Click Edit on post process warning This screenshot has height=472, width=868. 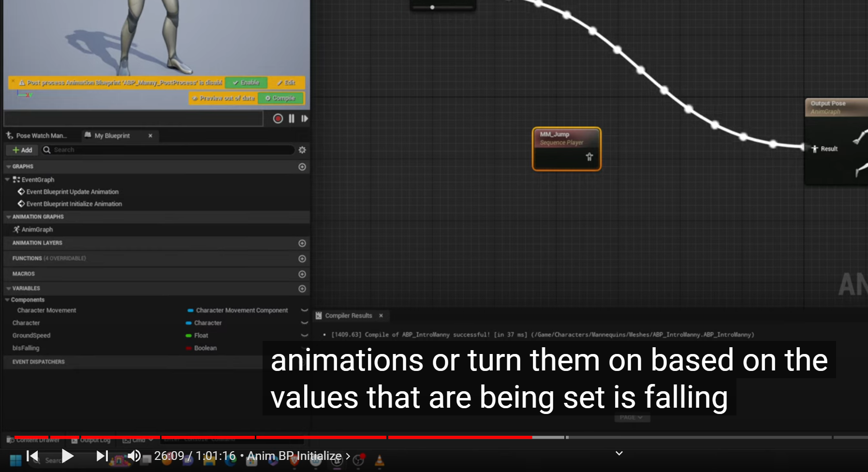click(x=286, y=83)
